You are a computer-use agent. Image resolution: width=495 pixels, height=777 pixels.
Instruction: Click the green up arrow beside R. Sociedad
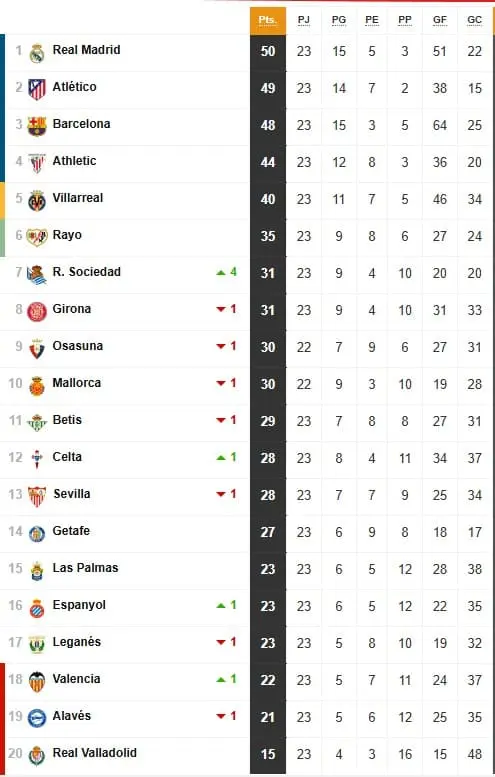click(x=221, y=273)
